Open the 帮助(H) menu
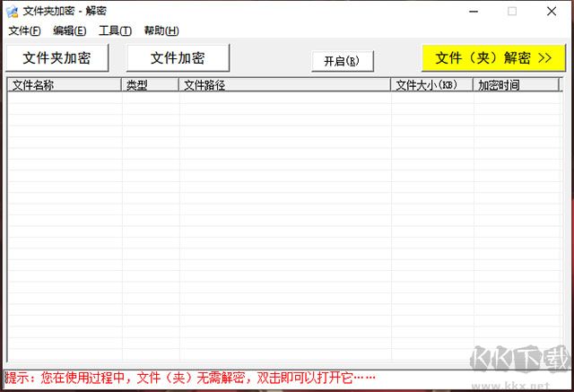Image resolution: width=574 pixels, height=392 pixels. tap(161, 30)
